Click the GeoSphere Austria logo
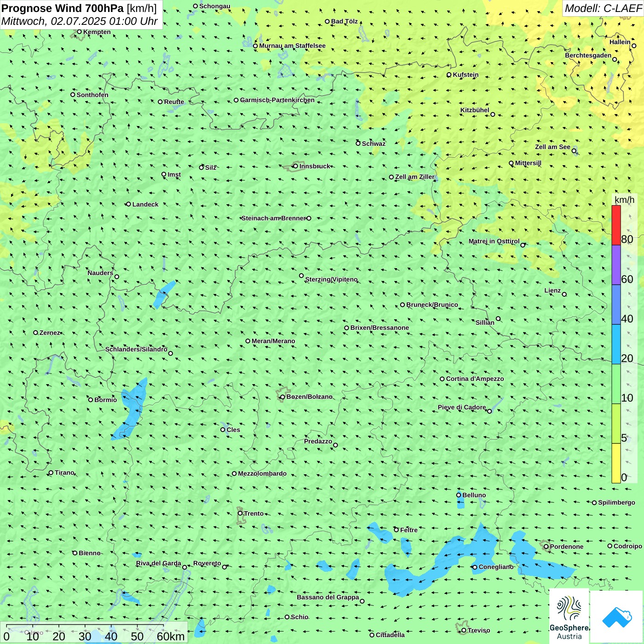644x644 pixels. (569, 616)
